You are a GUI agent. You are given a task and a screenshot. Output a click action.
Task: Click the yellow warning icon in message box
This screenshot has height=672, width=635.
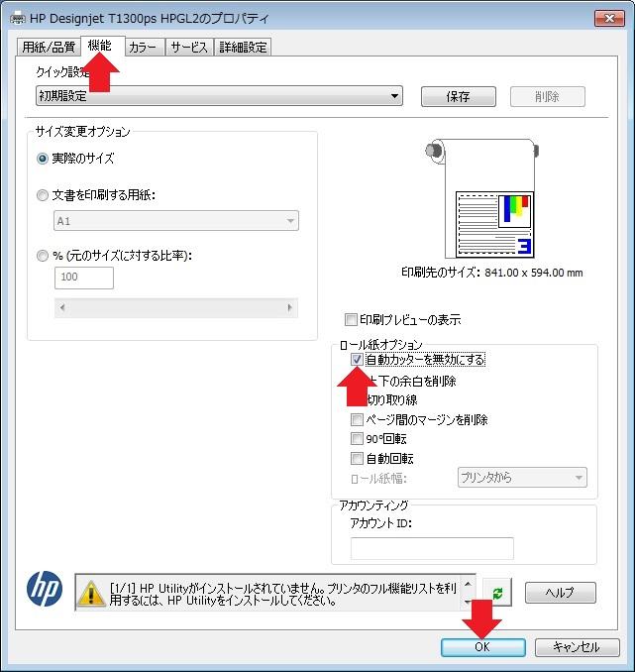[90, 594]
